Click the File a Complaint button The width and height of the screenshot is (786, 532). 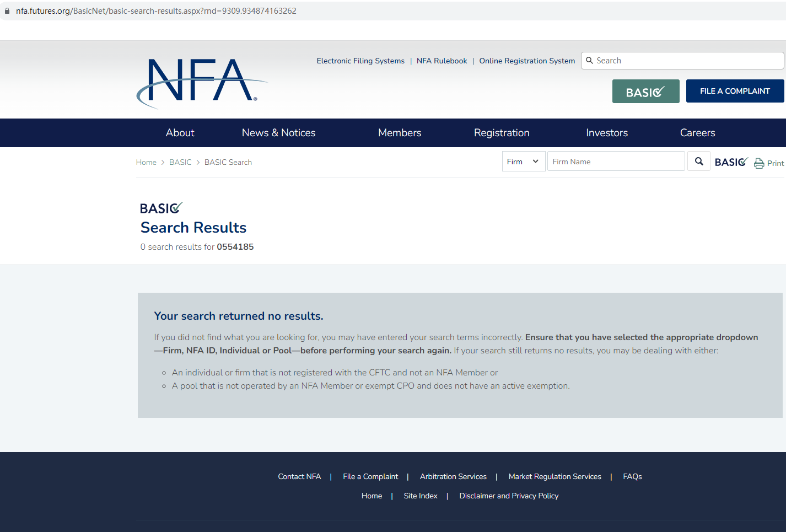tap(735, 91)
